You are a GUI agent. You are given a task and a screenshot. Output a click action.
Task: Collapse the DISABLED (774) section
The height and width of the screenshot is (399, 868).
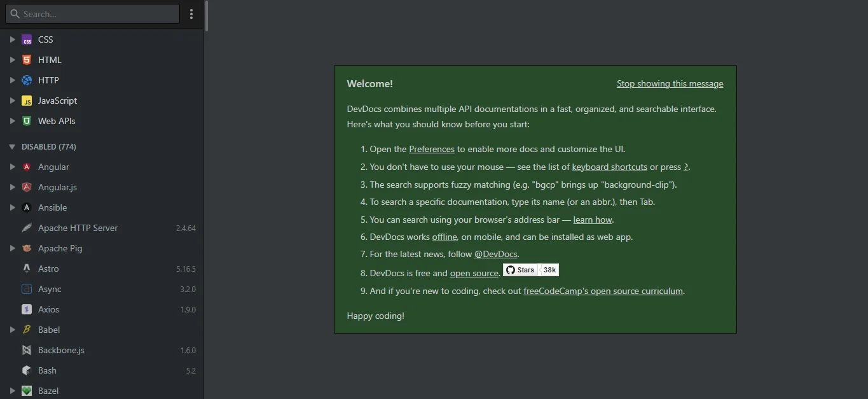pyautogui.click(x=12, y=146)
